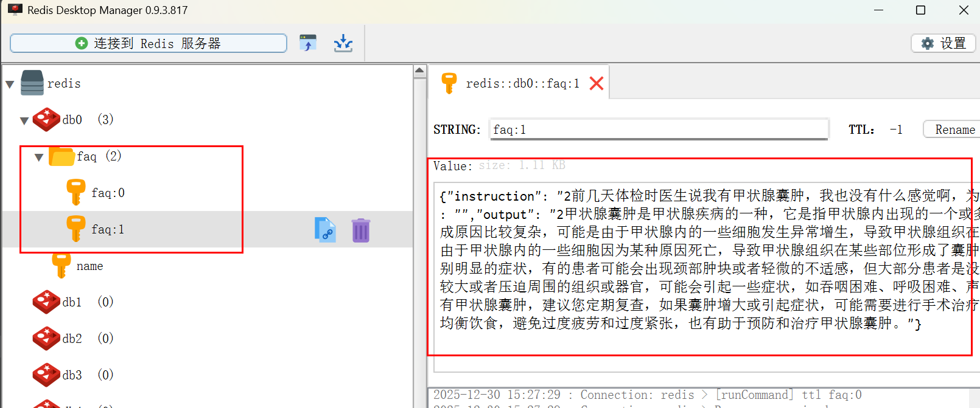Screen dimensions: 980x408
Task: Maximize the Redis Desktop Manager window
Action: tap(921, 10)
